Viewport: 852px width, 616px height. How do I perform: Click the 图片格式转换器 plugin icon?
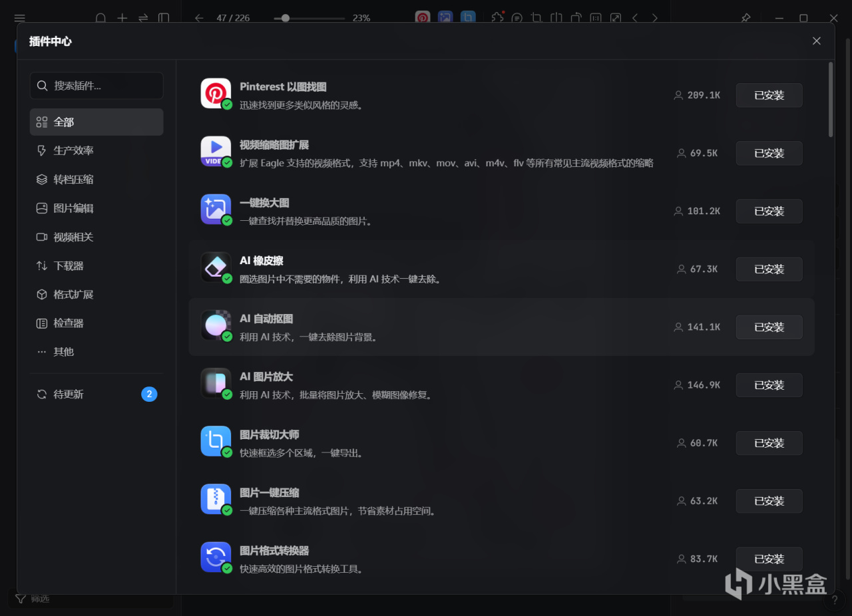216,557
